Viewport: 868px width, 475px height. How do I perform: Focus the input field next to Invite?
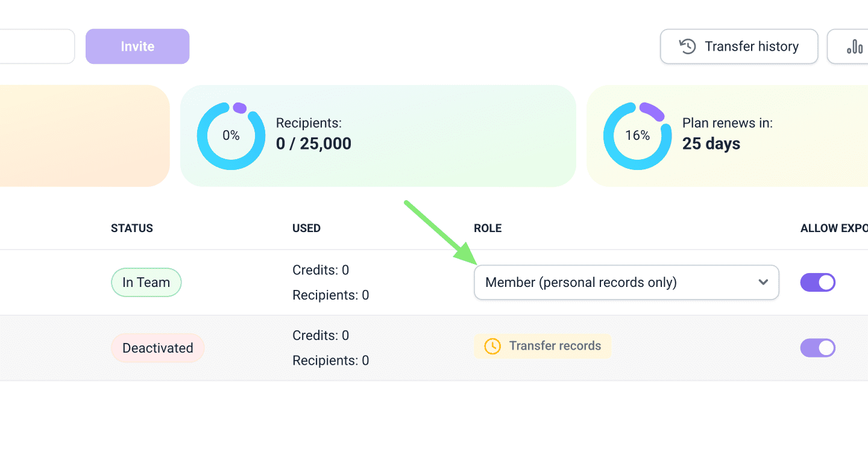(36, 46)
